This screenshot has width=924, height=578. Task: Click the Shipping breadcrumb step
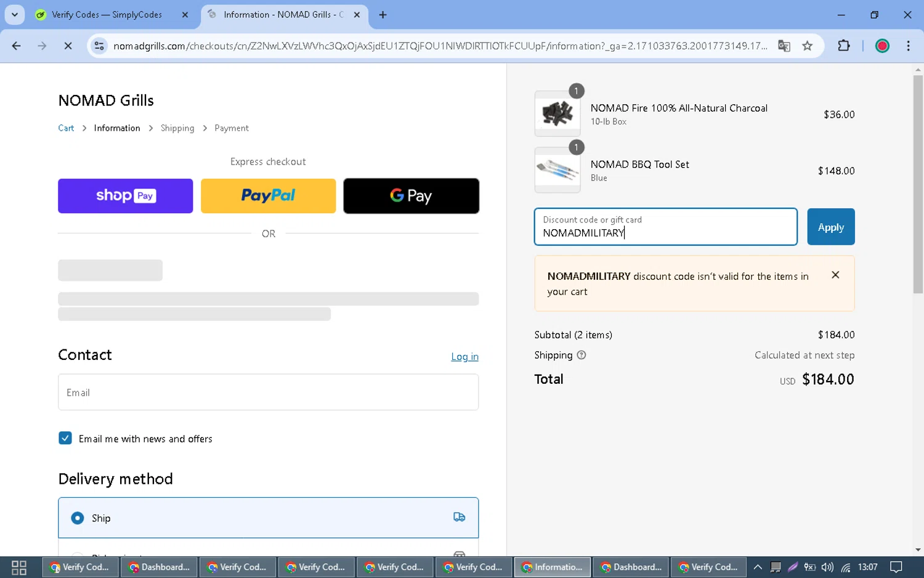coord(177,128)
